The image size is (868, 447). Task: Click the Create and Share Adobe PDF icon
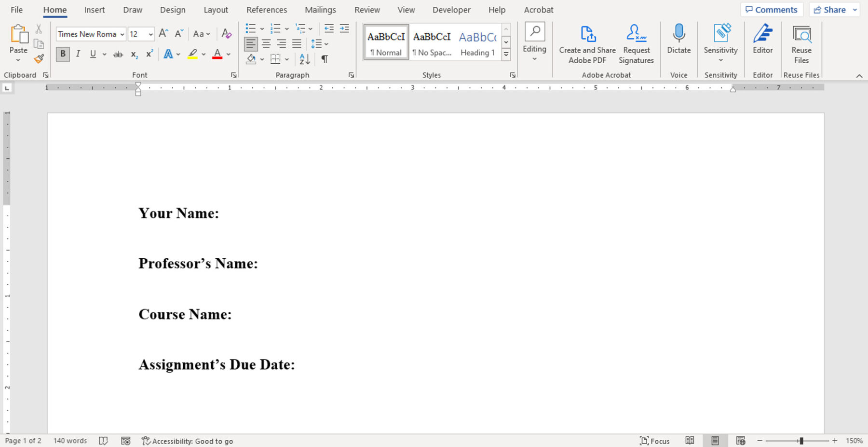pyautogui.click(x=587, y=34)
